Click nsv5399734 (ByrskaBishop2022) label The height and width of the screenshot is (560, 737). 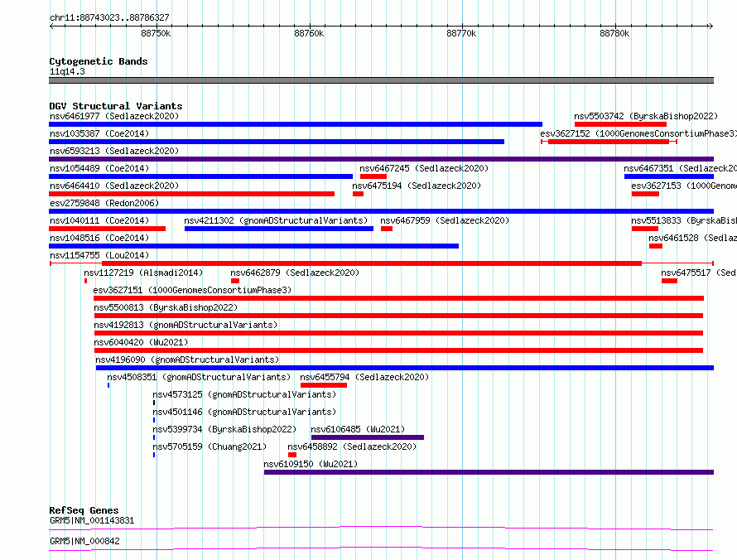click(x=224, y=429)
